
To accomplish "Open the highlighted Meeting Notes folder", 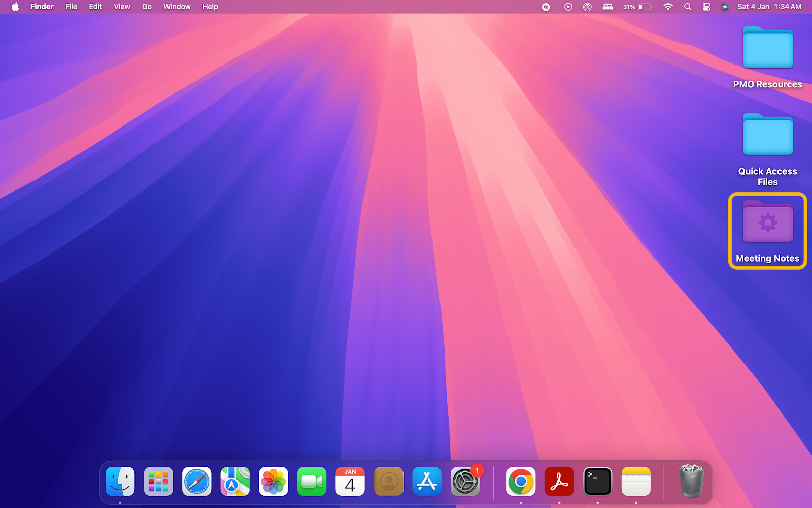I will (767, 223).
